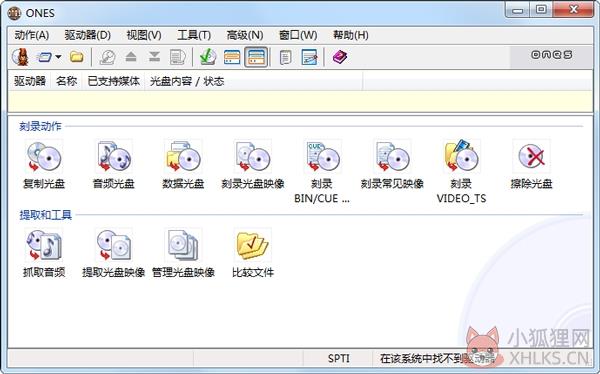Click the 在该系统中找不到驱动器 status message
The width and height of the screenshot is (600, 374).
tap(437, 359)
